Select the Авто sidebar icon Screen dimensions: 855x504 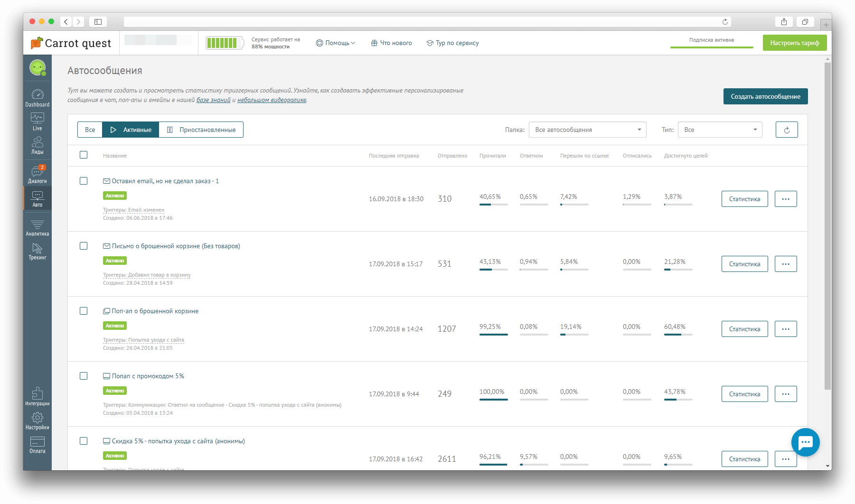(37, 198)
